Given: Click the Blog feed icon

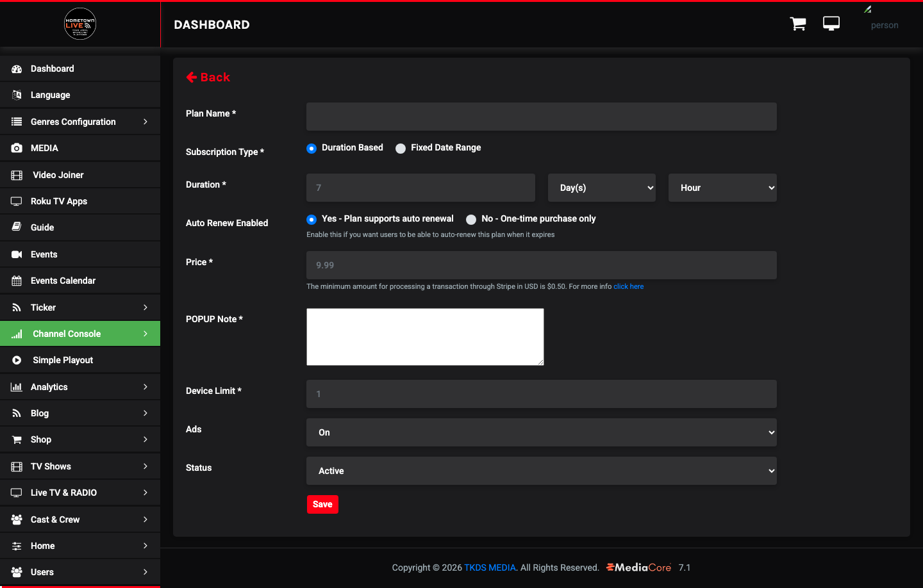Looking at the screenshot, I should pos(17,413).
